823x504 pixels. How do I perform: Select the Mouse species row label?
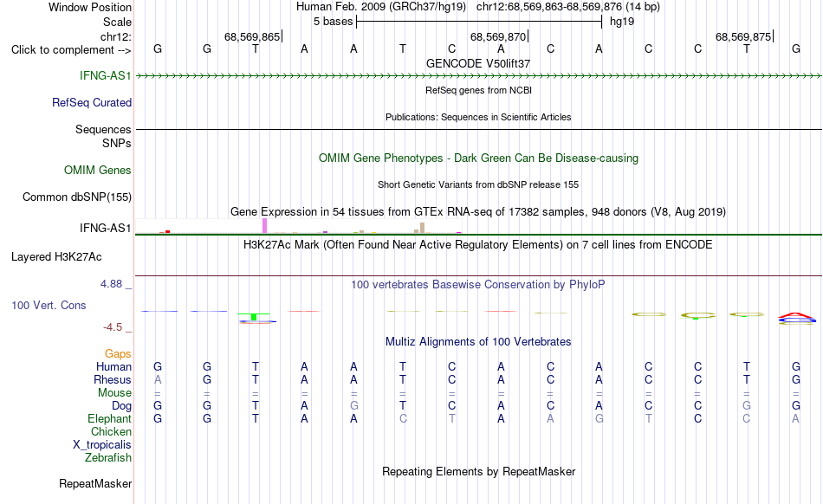114,393
